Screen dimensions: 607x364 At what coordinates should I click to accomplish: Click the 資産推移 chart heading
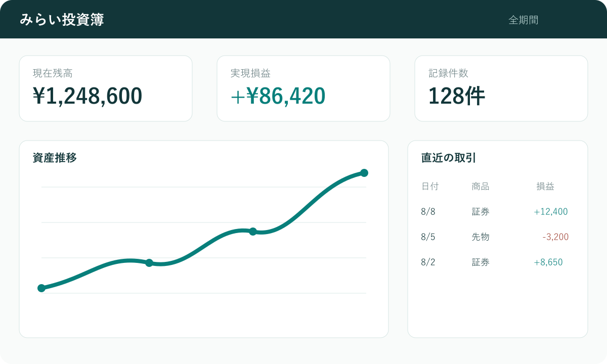coord(55,158)
